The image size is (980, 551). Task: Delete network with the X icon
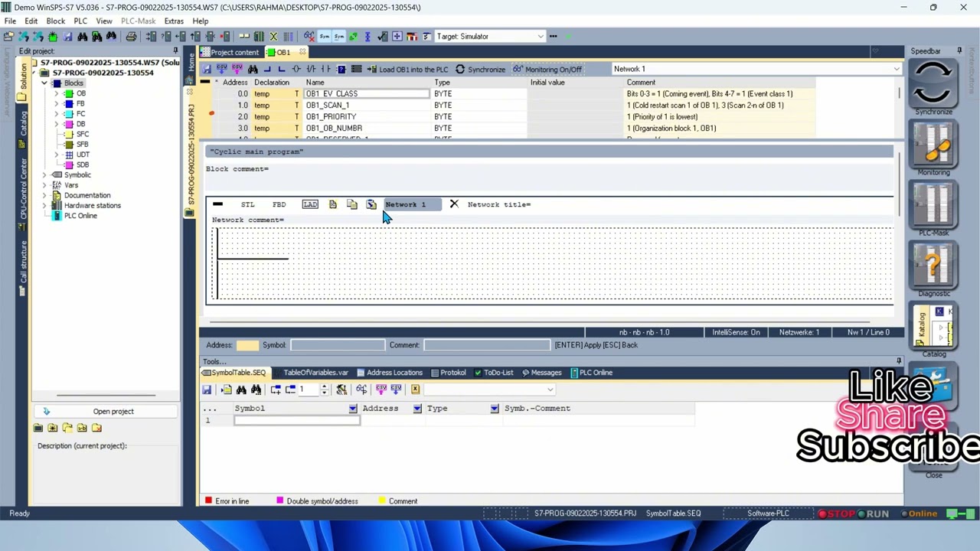(454, 204)
